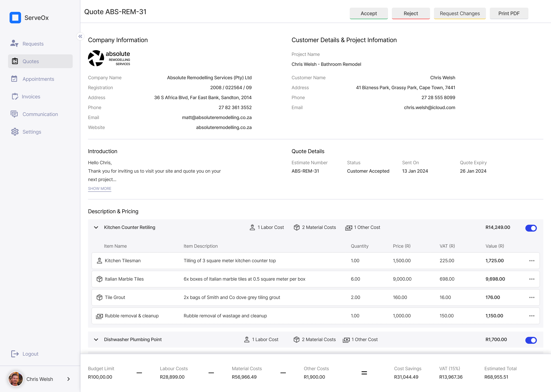Click Dishwasher Plumbing Point total R1,700.00

click(496, 340)
